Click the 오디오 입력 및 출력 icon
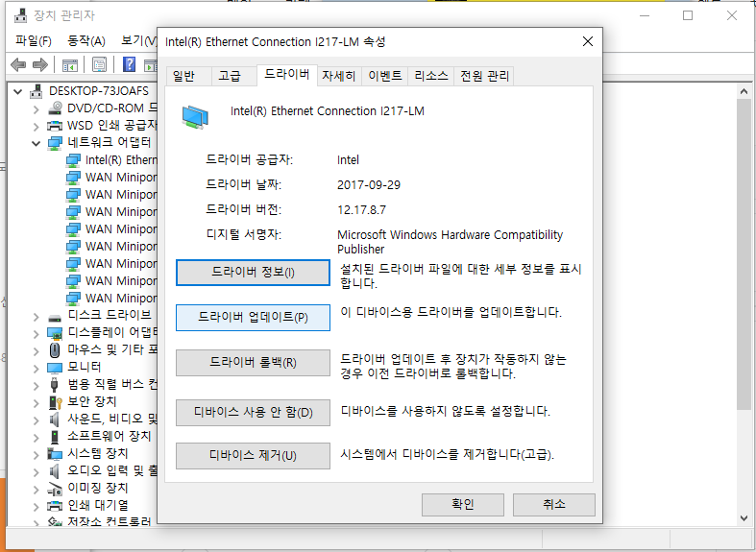756x552 pixels. pyautogui.click(x=55, y=470)
